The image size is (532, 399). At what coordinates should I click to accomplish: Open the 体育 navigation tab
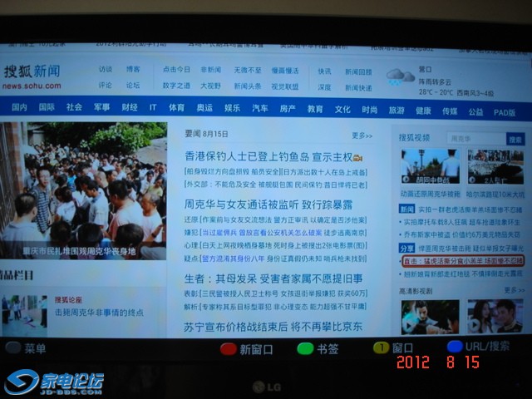(x=176, y=108)
